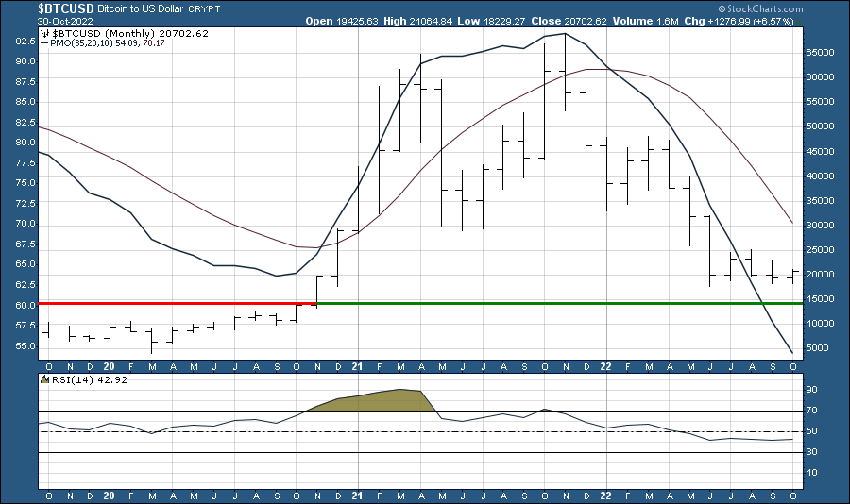Click the $BTCUSD price bar legend marker
The height and width of the screenshot is (504, 850).
click(44, 31)
